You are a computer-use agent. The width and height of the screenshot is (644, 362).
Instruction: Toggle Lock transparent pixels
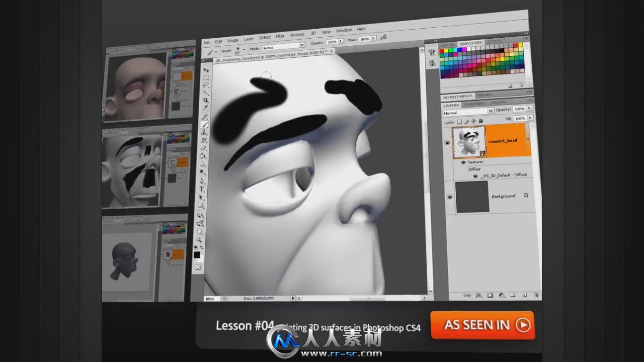point(459,122)
